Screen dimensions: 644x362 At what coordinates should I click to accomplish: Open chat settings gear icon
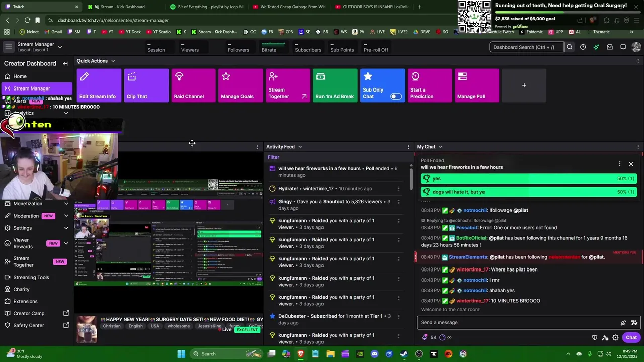(615, 338)
